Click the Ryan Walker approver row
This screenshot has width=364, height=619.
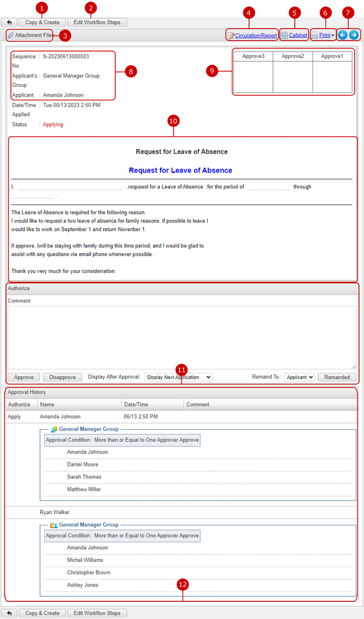[181, 512]
